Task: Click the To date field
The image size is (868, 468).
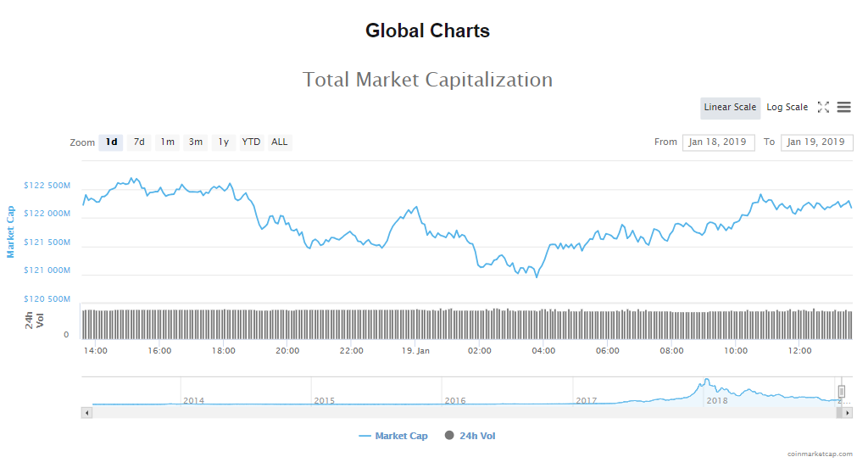Action: pos(816,142)
